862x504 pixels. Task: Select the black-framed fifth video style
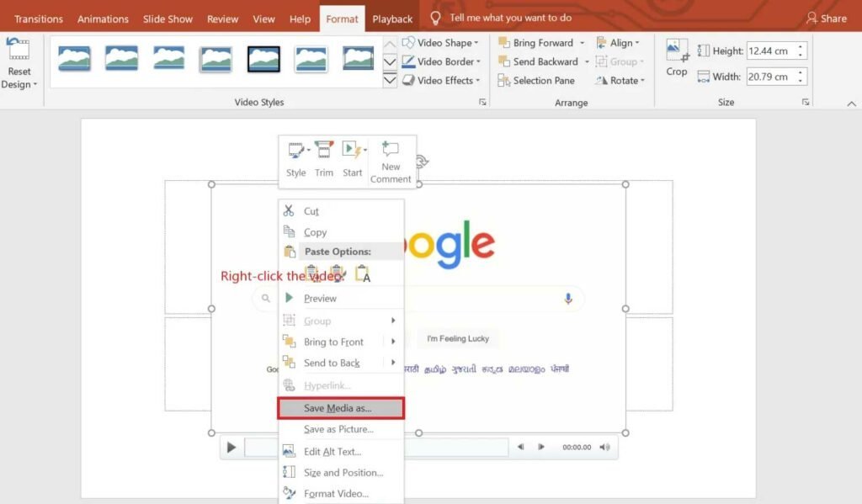pos(263,59)
